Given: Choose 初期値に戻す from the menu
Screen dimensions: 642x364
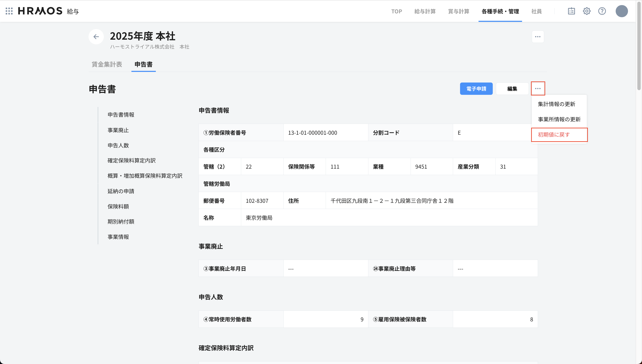Looking at the screenshot, I should (x=554, y=134).
